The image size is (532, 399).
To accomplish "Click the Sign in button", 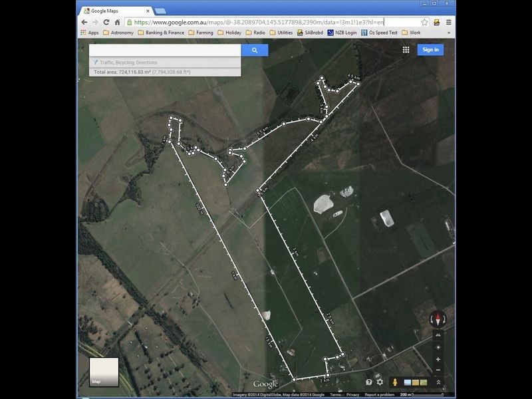I will [x=430, y=50].
